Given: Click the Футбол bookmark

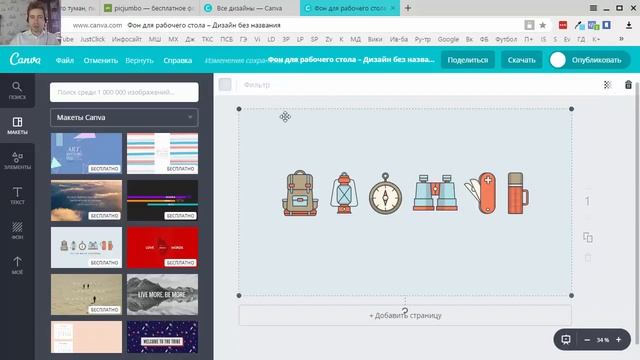Looking at the screenshot, I should 506,39.
